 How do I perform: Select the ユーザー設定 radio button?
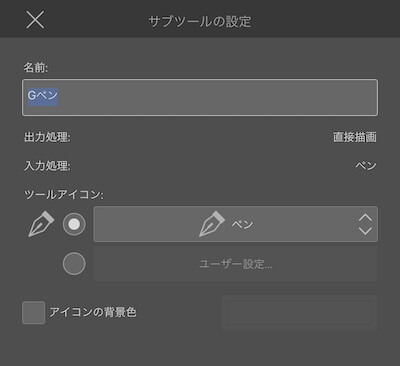tap(74, 264)
